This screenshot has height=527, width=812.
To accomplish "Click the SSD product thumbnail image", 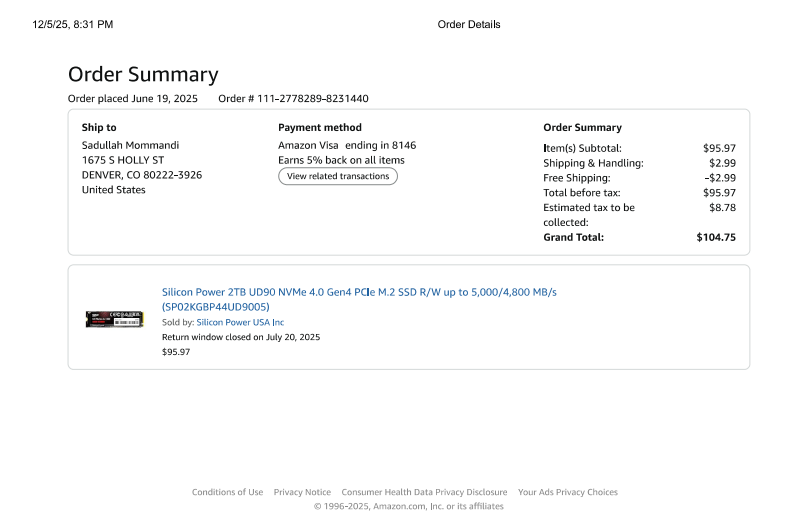I will (114, 319).
